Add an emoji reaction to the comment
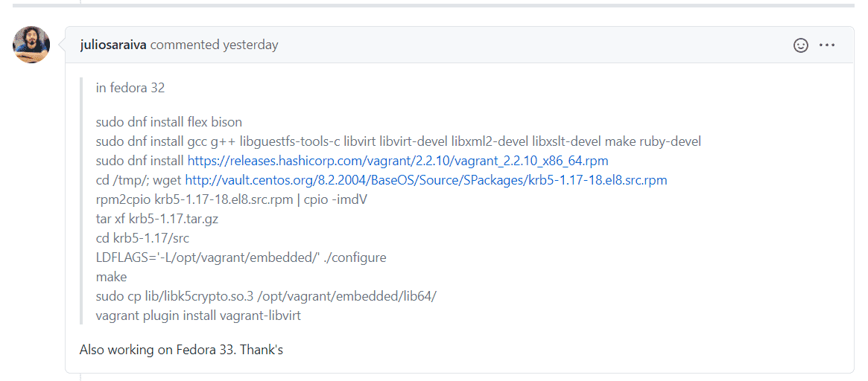868x381 pixels. (x=801, y=45)
